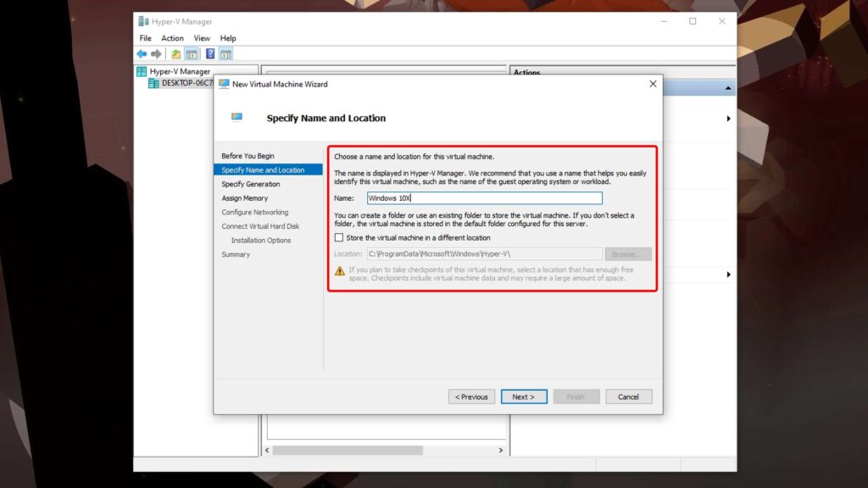The width and height of the screenshot is (868, 488).
Task: Go to Installation Options step
Action: pyautogui.click(x=261, y=241)
